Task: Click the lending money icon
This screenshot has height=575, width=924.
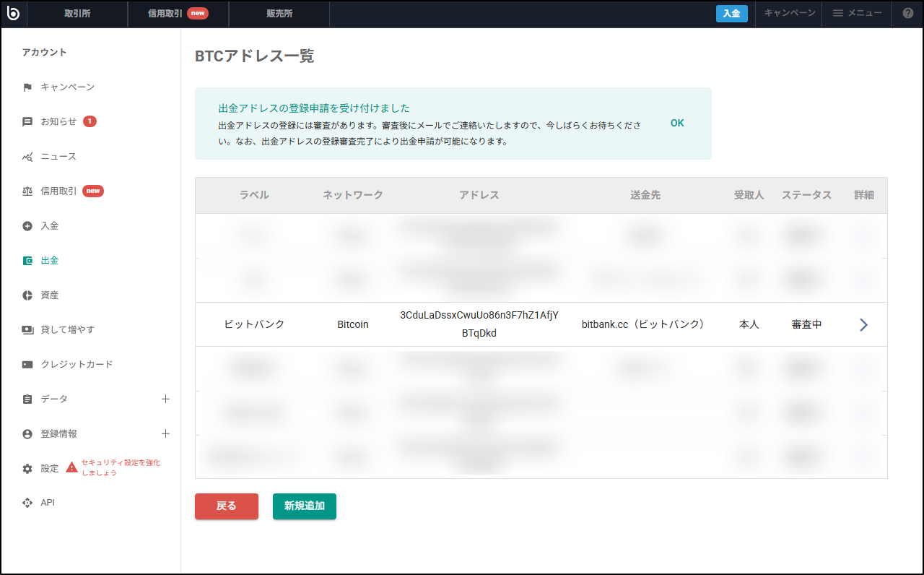Action: click(x=27, y=330)
